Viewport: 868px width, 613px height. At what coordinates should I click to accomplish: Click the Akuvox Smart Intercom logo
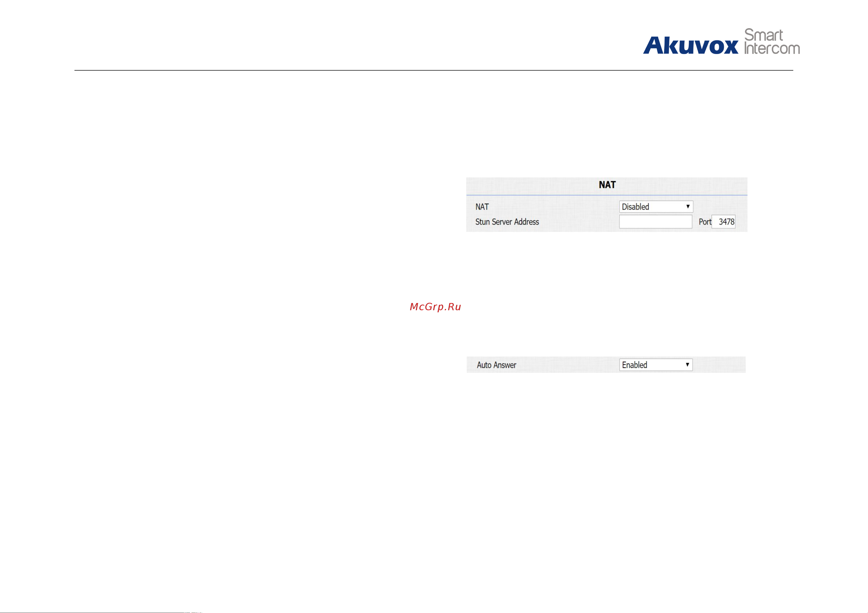(721, 42)
